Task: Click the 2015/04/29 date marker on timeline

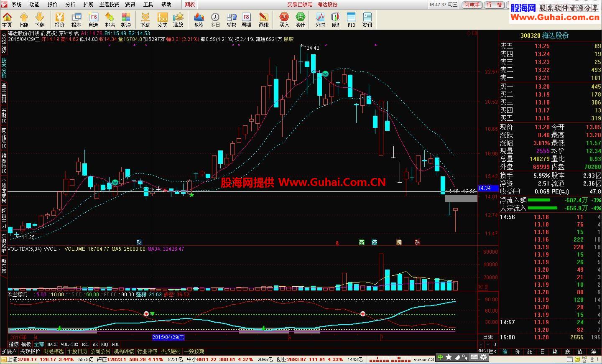Action: click(x=168, y=337)
